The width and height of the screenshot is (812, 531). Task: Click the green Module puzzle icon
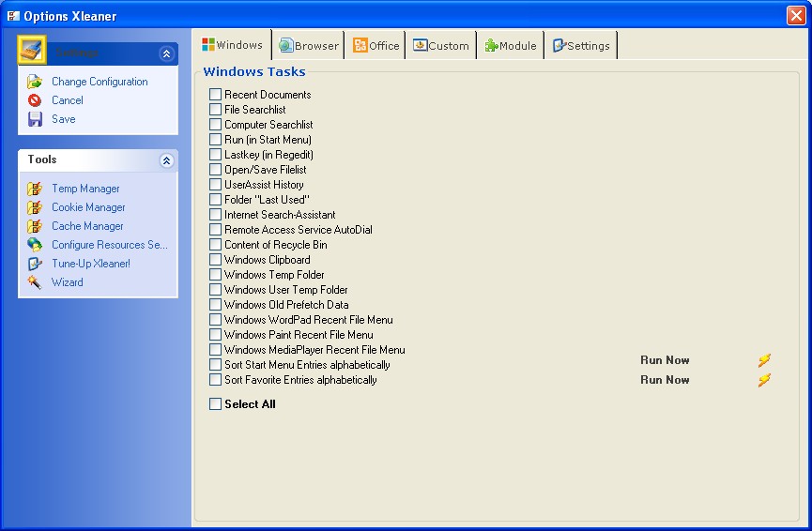coord(491,46)
